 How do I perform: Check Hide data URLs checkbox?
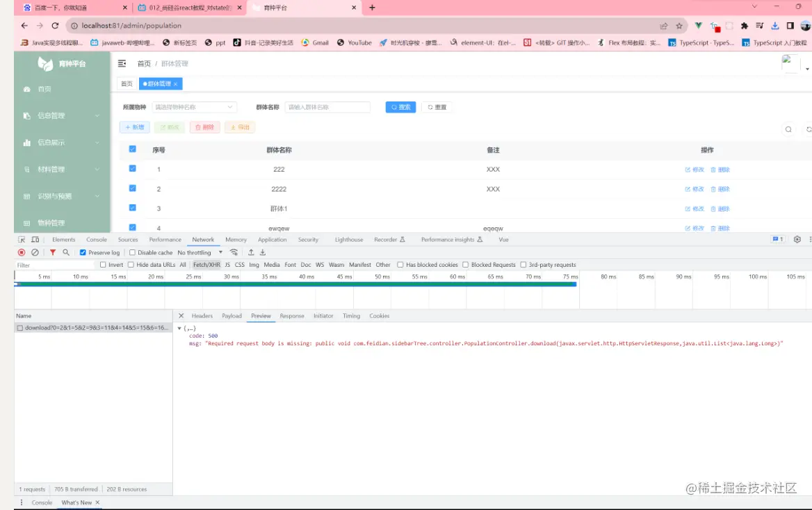coord(131,265)
